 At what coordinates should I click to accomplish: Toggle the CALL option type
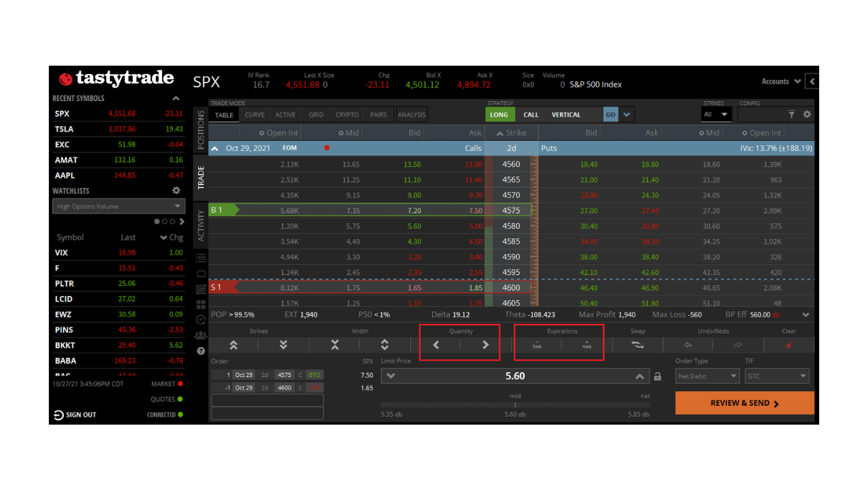(x=531, y=115)
